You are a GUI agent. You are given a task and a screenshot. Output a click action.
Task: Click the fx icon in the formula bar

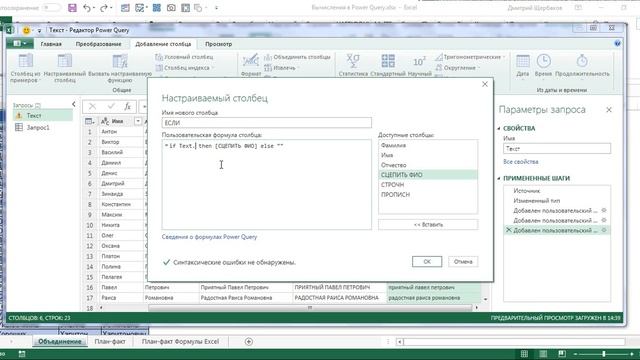click(x=127, y=107)
